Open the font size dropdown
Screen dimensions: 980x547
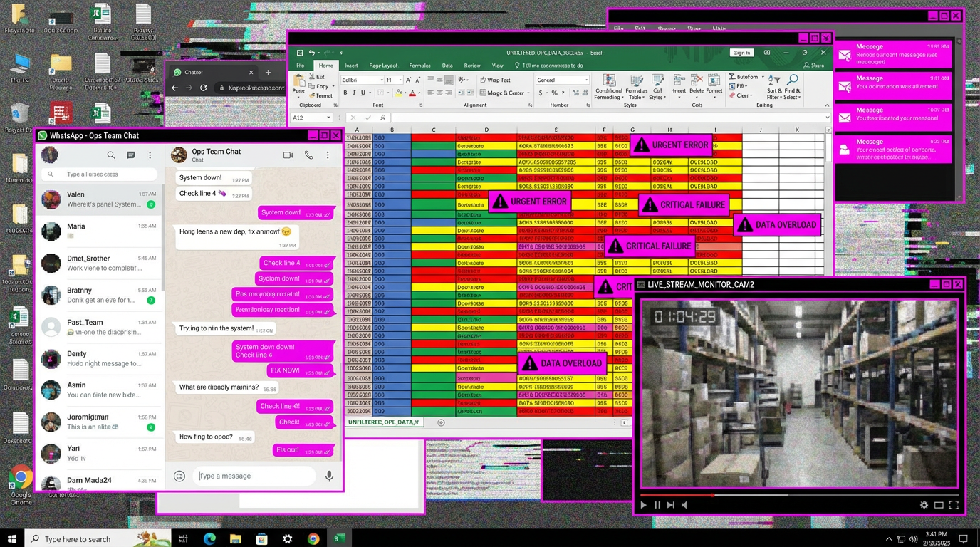point(399,80)
